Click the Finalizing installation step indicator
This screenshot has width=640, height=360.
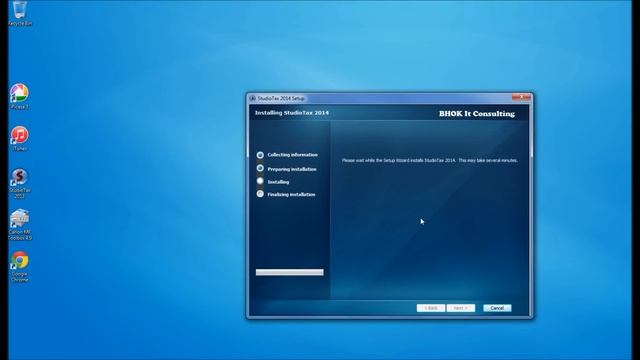(260, 194)
